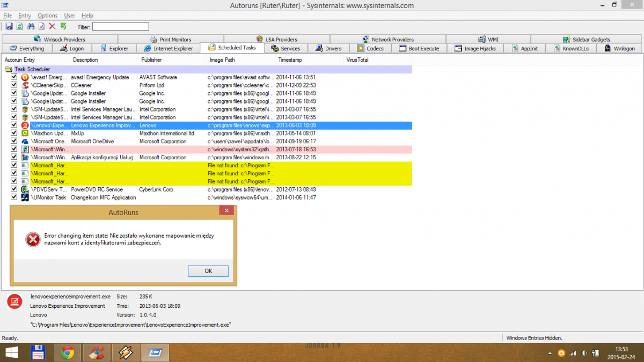644x362 pixels.
Task: Click the avast! Emergency Update entry icon
Action: tap(25, 77)
